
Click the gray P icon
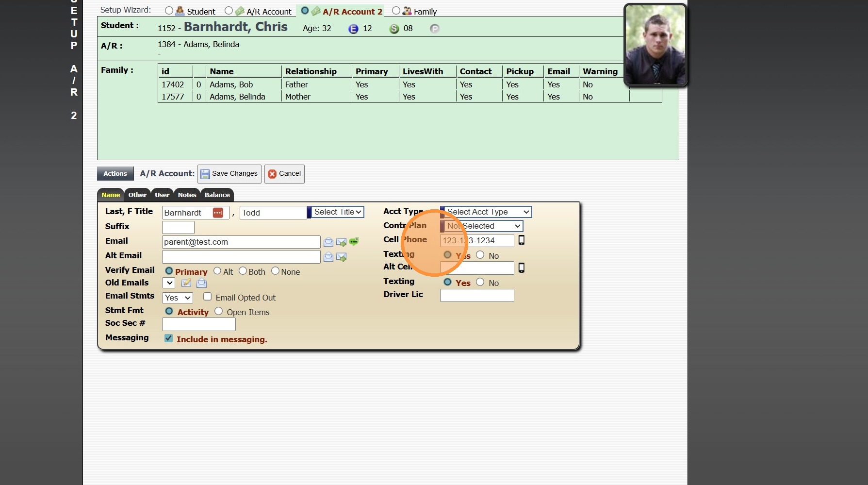tap(434, 29)
